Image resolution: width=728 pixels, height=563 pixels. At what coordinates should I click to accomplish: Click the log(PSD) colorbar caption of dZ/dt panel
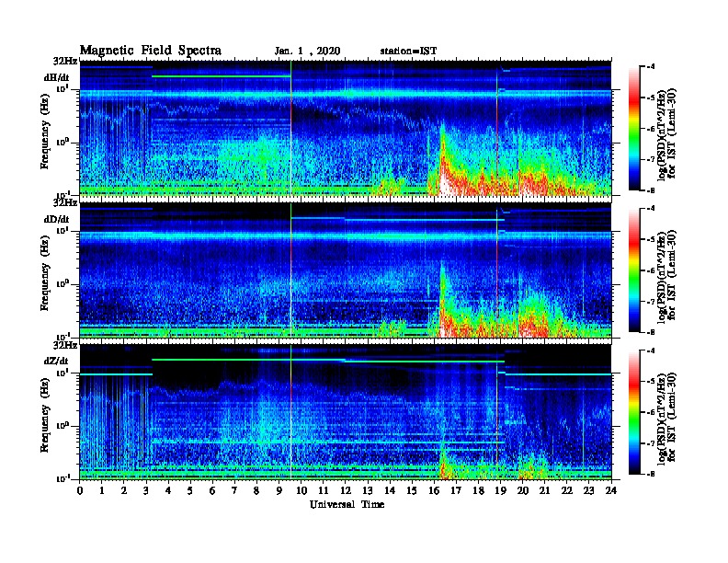pyautogui.click(x=666, y=418)
